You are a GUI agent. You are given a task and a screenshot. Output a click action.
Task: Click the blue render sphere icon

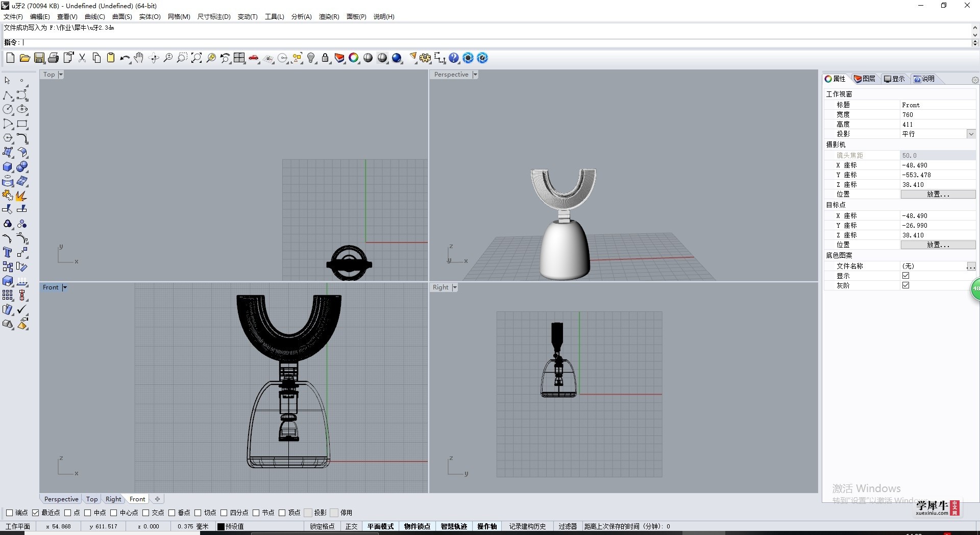pos(397,58)
